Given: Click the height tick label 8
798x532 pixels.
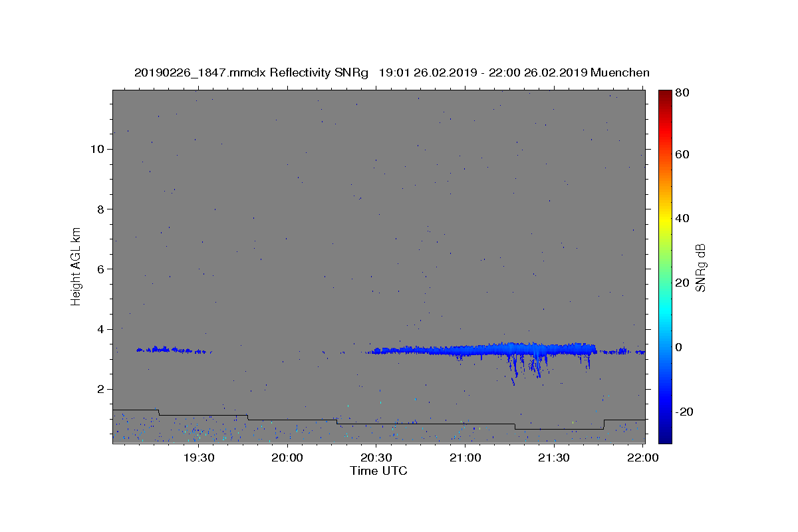Looking at the screenshot, I should point(99,209).
